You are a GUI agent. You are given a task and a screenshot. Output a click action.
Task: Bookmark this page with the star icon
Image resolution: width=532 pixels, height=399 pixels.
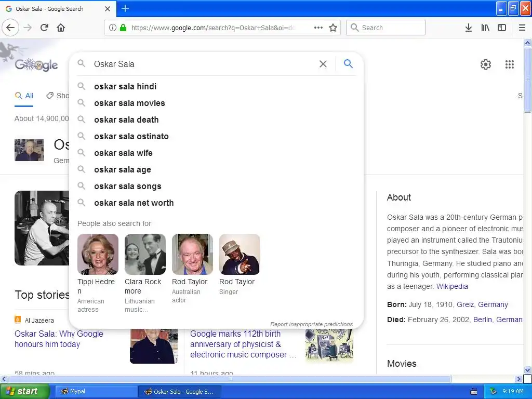(333, 28)
